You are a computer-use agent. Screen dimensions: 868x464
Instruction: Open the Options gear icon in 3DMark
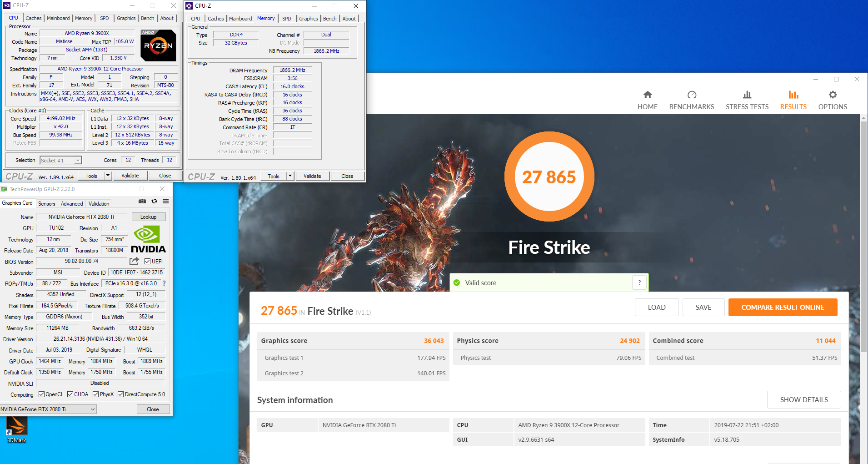(833, 95)
